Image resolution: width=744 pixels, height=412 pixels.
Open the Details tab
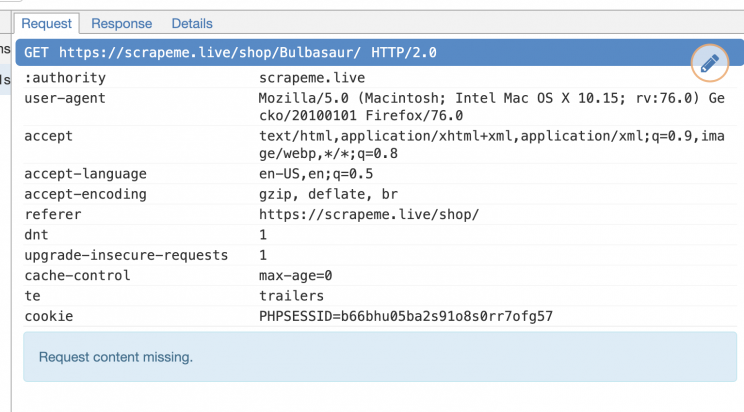pos(192,23)
